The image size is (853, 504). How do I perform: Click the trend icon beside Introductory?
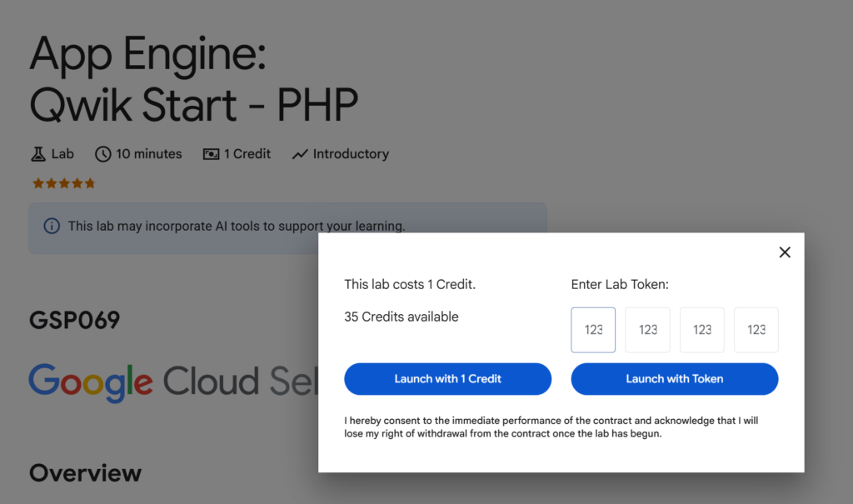tap(300, 154)
